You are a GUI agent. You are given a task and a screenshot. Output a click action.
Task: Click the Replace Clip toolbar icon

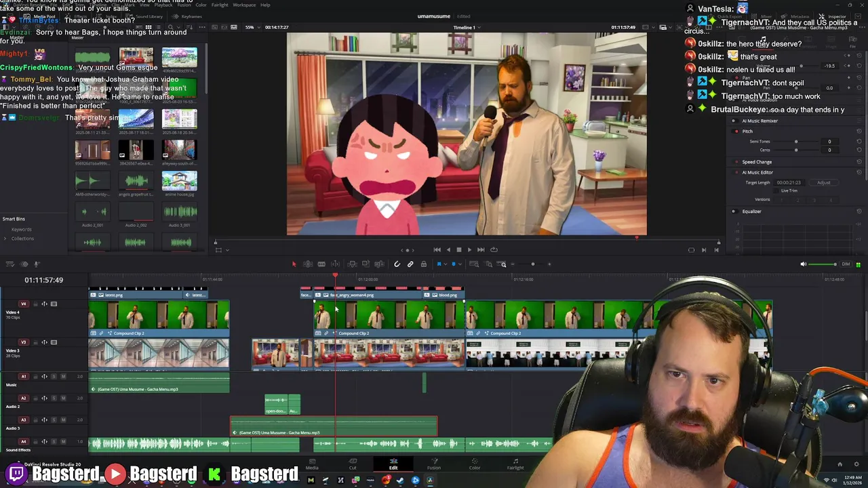pyautogui.click(x=379, y=264)
